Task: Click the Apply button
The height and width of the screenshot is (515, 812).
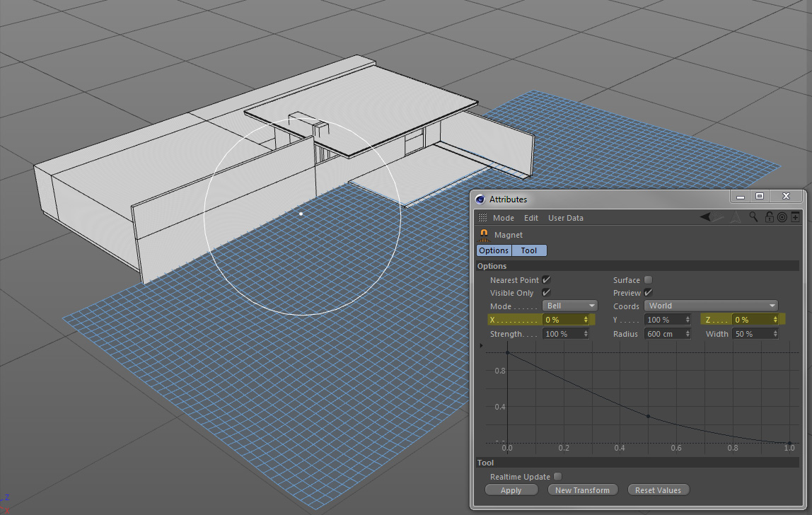Action: (x=511, y=490)
